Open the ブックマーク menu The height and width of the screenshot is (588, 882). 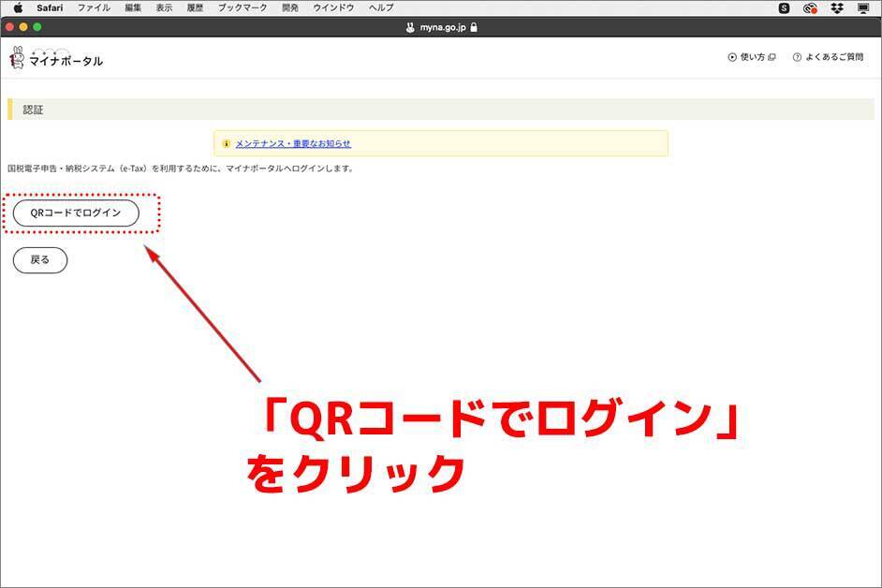(x=242, y=7)
